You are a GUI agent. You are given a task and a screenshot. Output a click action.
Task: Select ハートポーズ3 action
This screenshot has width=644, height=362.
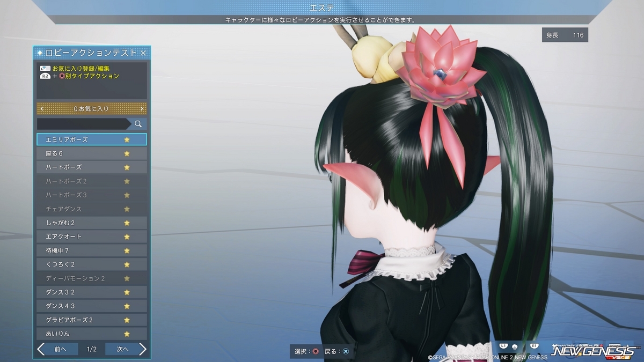(92, 195)
